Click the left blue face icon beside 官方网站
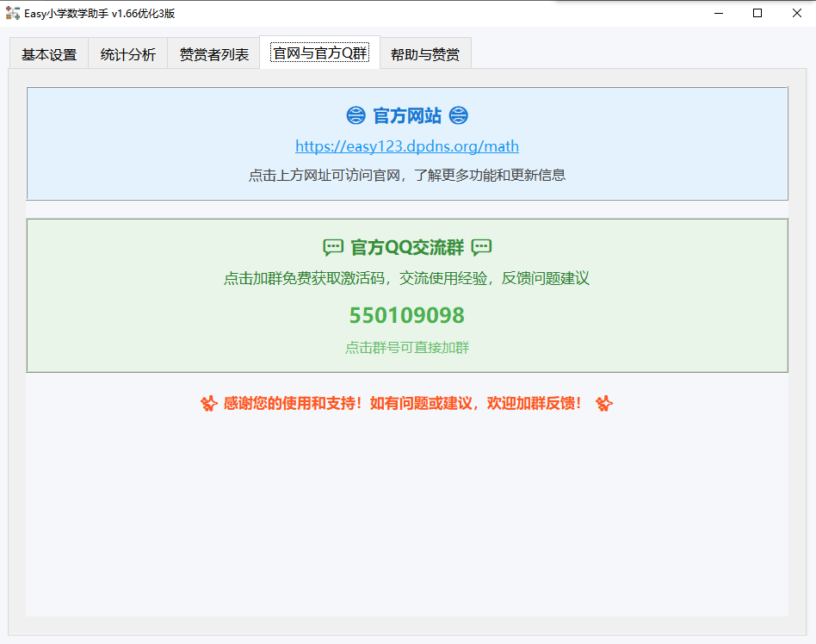This screenshot has height=644, width=816. click(x=356, y=115)
